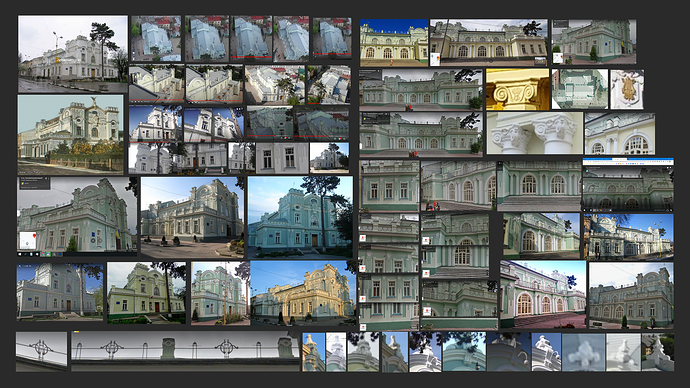690x388 pixels.
Task: Select the golden spire finial against blue sky
Action: pyautogui.click(x=313, y=352)
